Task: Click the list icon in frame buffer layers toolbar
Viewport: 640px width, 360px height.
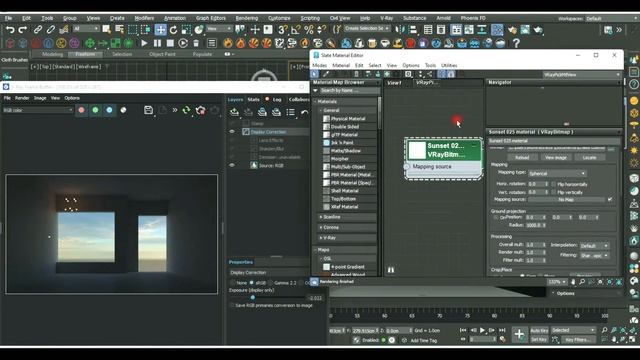Action: 290,112
